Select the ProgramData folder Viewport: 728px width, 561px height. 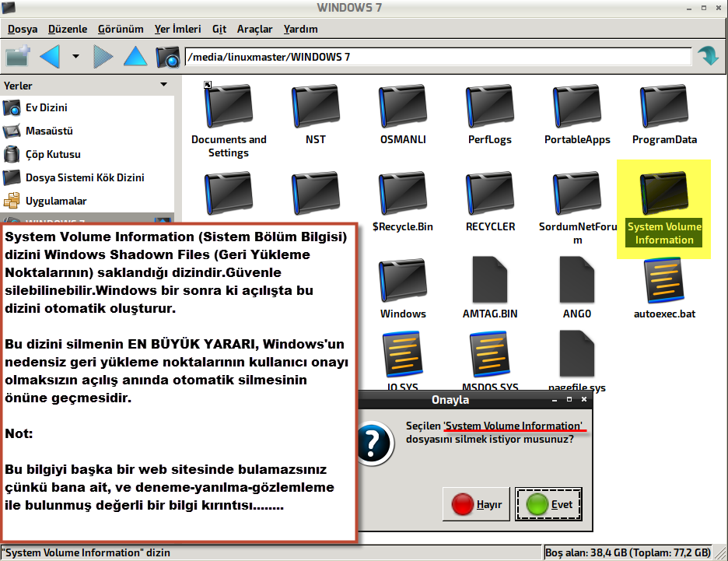(x=664, y=114)
